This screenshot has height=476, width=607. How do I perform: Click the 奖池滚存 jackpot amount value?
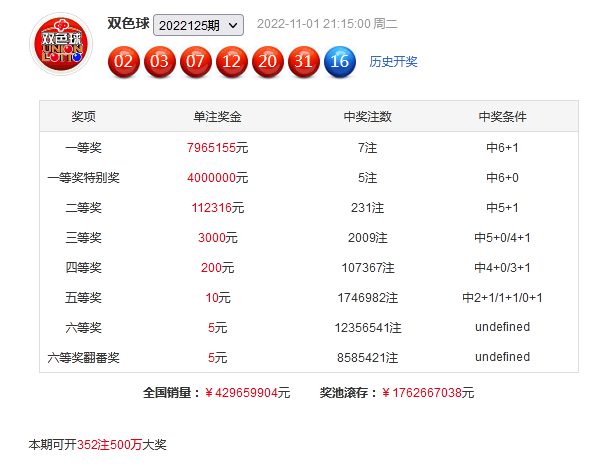(x=428, y=393)
